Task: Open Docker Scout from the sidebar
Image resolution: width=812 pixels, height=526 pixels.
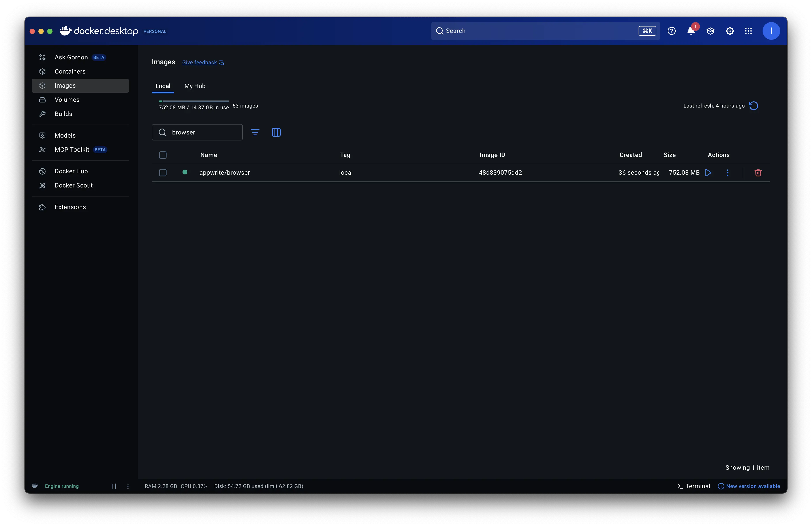Action: point(74,185)
